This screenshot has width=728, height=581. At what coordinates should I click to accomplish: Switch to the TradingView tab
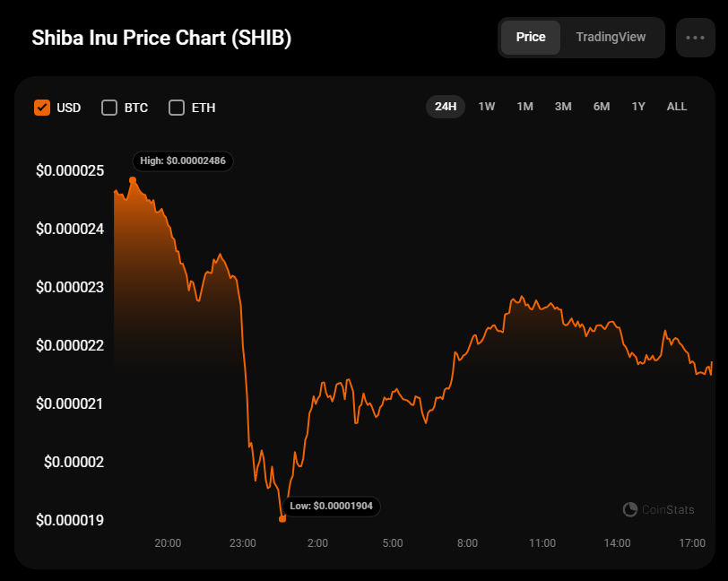pyautogui.click(x=611, y=38)
